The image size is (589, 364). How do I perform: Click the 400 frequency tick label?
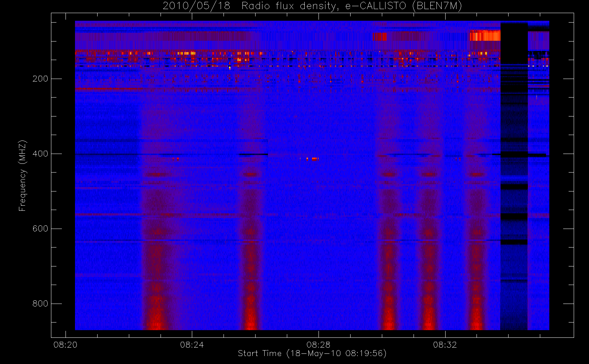pos(40,154)
